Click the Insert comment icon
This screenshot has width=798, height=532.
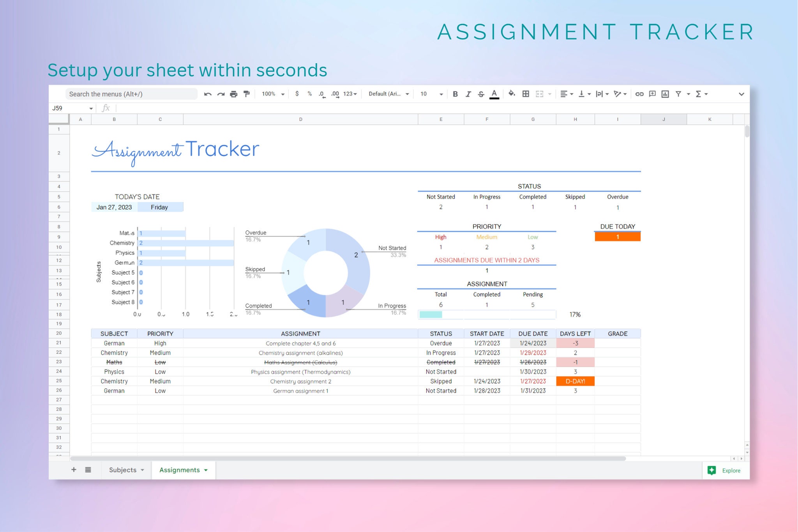click(x=652, y=94)
